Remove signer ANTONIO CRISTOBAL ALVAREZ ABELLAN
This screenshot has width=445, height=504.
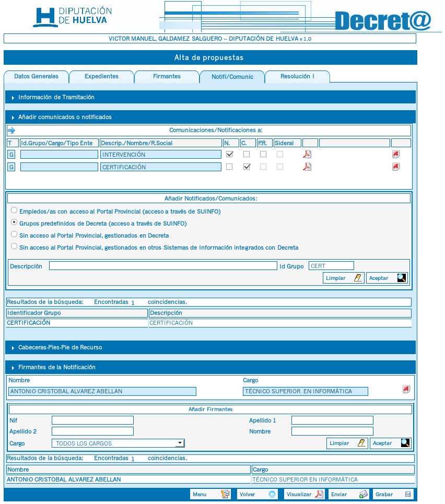click(406, 389)
